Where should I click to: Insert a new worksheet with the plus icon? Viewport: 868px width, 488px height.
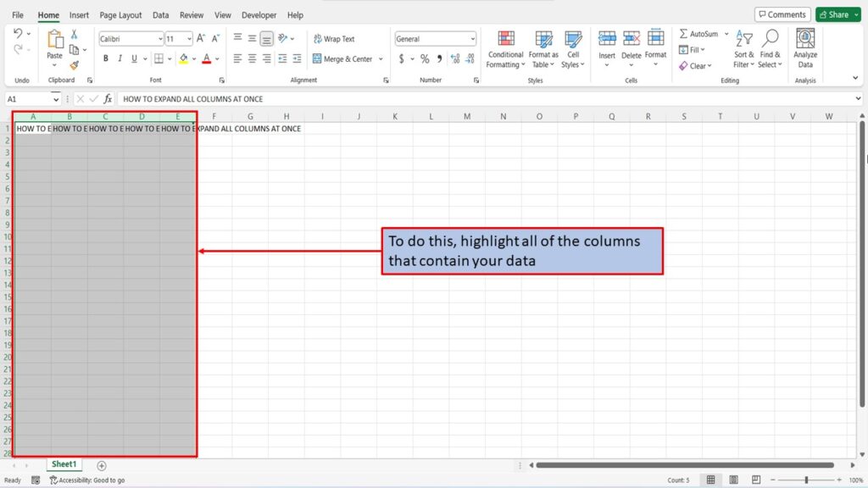(102, 464)
